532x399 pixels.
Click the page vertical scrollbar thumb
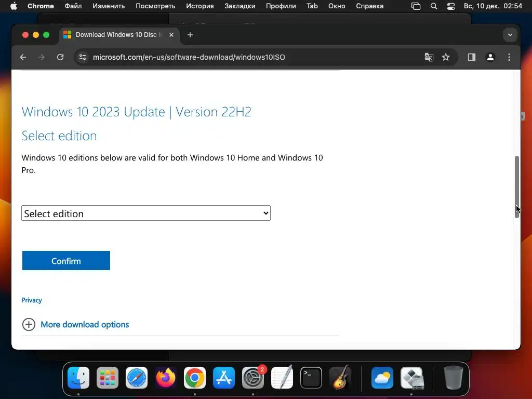pyautogui.click(x=517, y=187)
